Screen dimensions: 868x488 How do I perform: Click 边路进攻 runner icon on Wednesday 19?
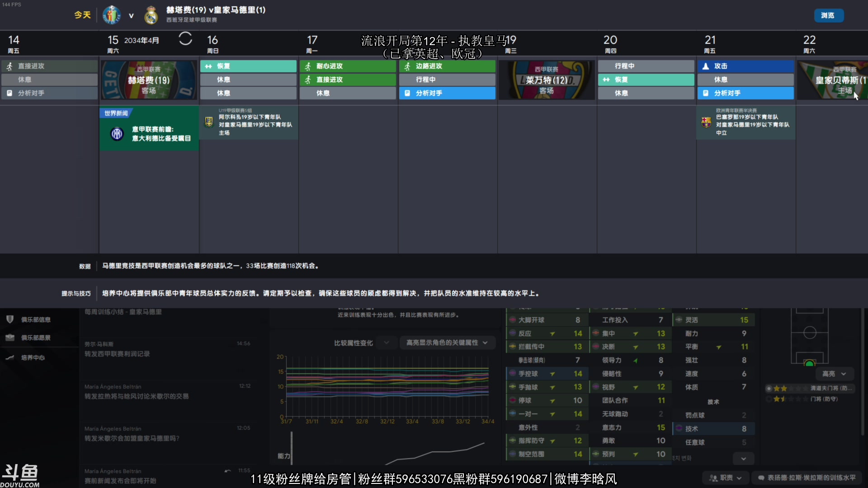click(407, 66)
